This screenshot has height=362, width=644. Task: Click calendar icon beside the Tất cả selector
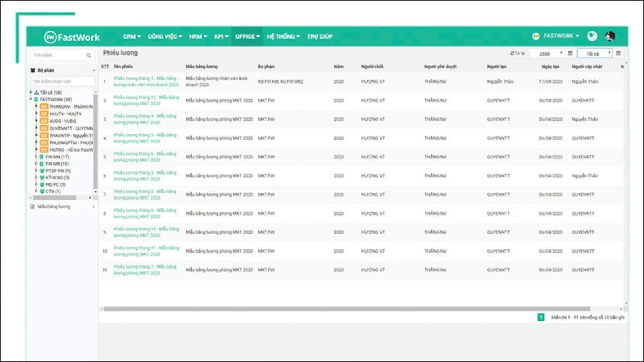click(x=618, y=53)
